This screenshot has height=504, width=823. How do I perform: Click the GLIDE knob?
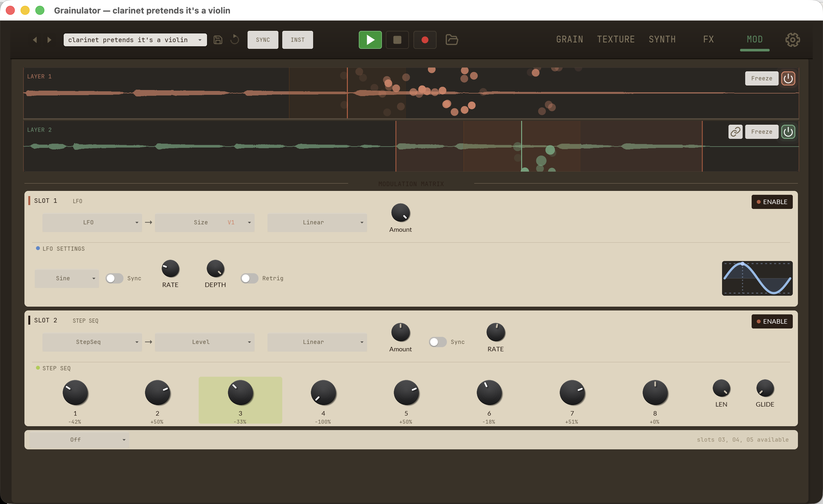[x=765, y=388]
